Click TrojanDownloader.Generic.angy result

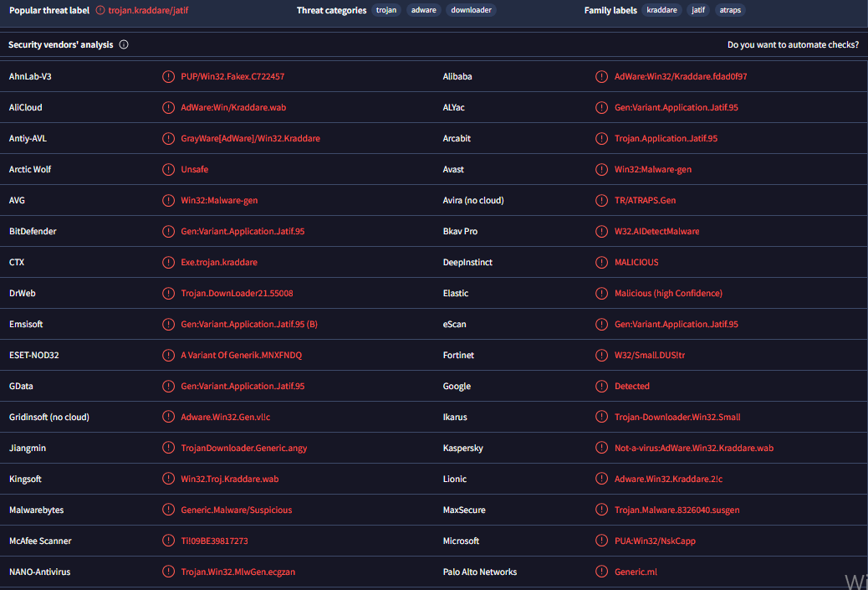point(244,449)
